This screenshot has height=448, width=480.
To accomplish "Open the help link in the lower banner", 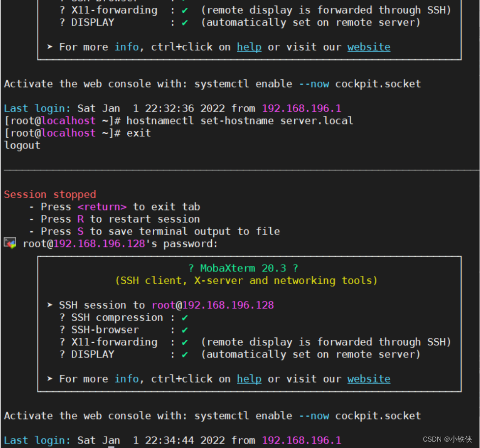I will (249, 379).
